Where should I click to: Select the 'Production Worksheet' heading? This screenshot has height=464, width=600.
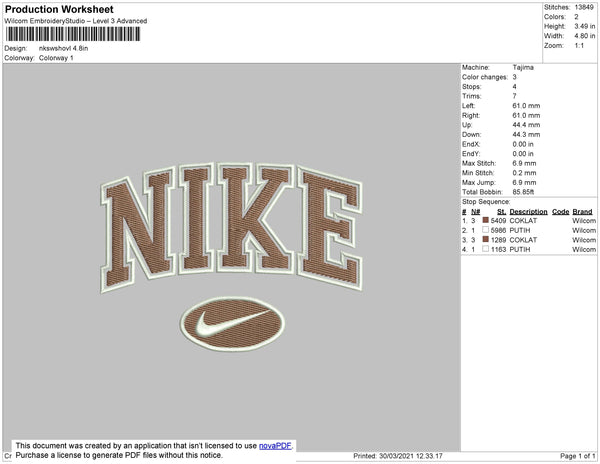pos(59,9)
